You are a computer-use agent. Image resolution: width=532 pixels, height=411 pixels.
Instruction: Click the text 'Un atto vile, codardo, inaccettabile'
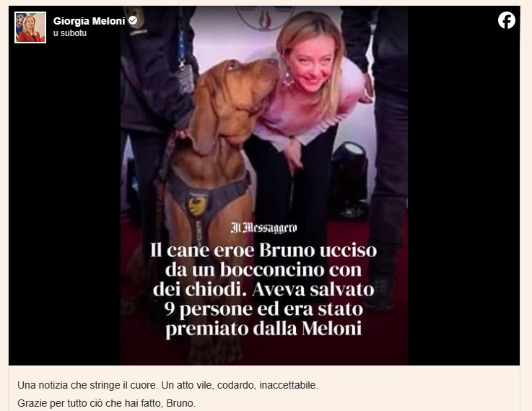click(x=240, y=386)
